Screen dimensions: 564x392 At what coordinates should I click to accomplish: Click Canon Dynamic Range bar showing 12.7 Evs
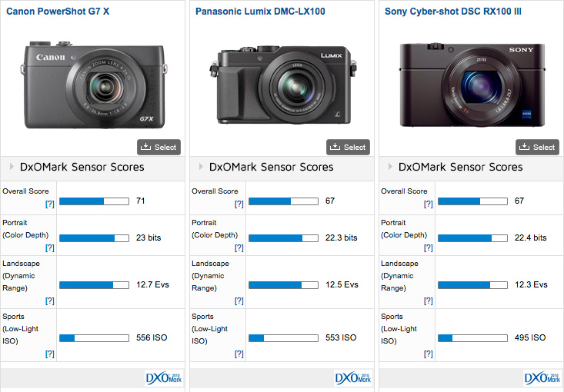(x=94, y=285)
